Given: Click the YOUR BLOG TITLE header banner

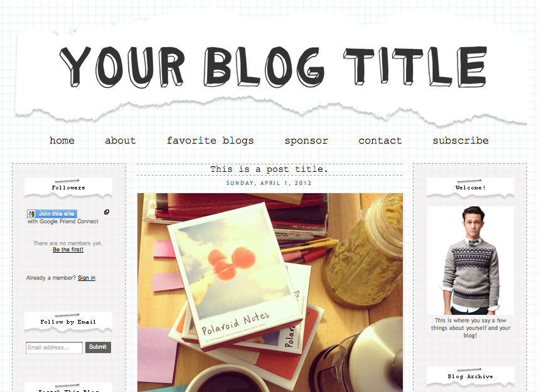Looking at the screenshot, I should pos(272,67).
